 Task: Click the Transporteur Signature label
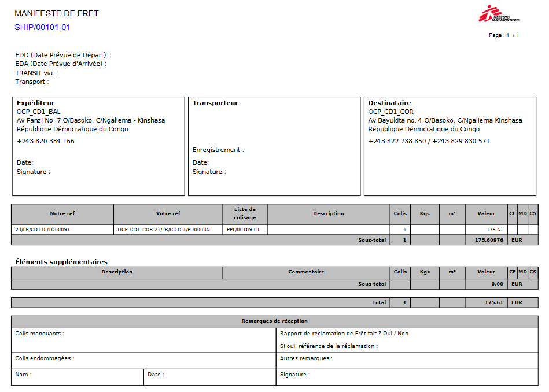tap(209, 172)
